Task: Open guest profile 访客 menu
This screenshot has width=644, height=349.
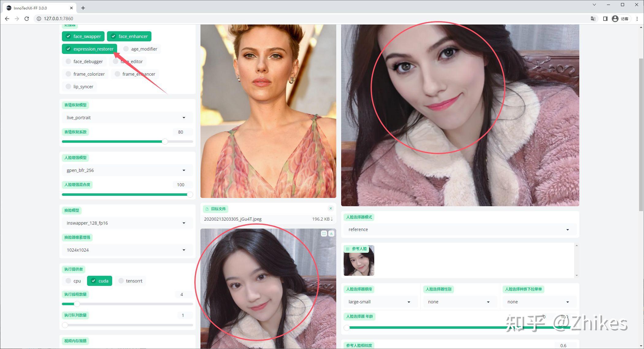Action: pyautogui.click(x=621, y=19)
